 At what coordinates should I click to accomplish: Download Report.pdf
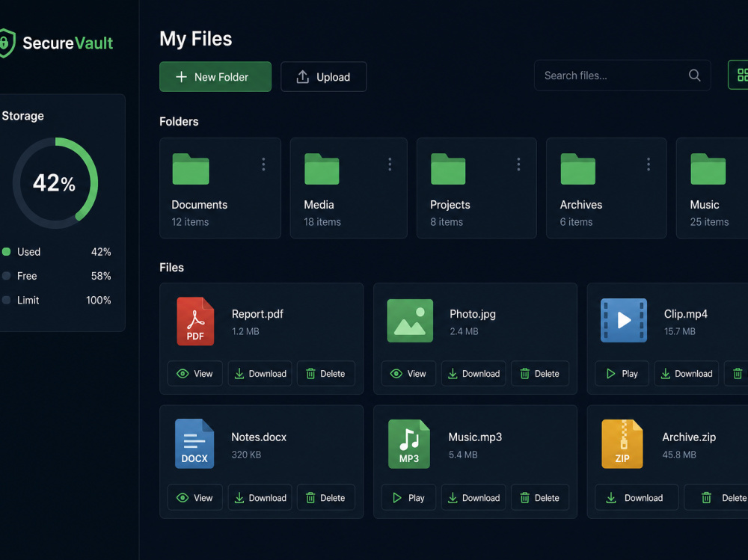click(260, 374)
